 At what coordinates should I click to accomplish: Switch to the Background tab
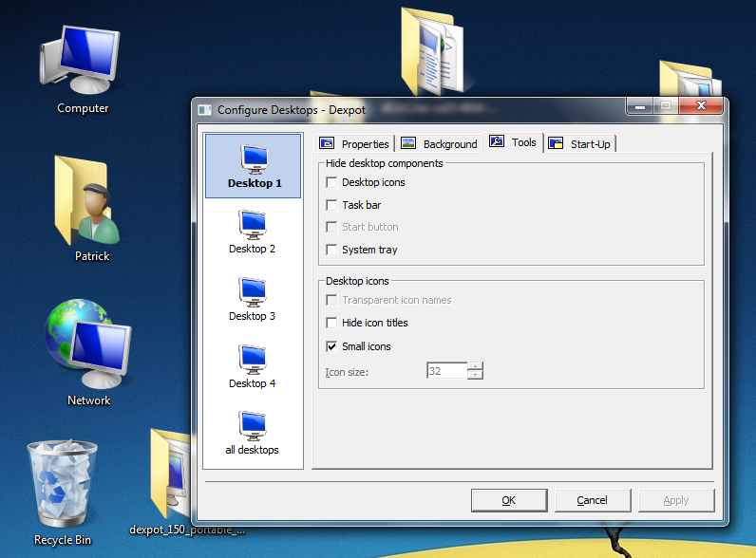pos(439,143)
